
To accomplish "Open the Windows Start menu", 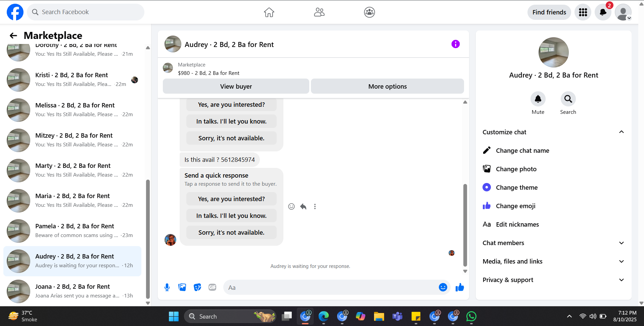I will (x=174, y=316).
